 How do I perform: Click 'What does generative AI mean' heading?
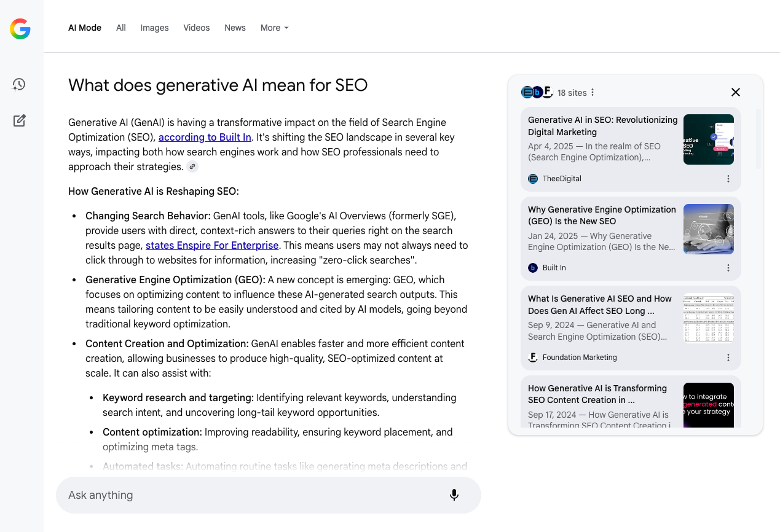coord(218,85)
